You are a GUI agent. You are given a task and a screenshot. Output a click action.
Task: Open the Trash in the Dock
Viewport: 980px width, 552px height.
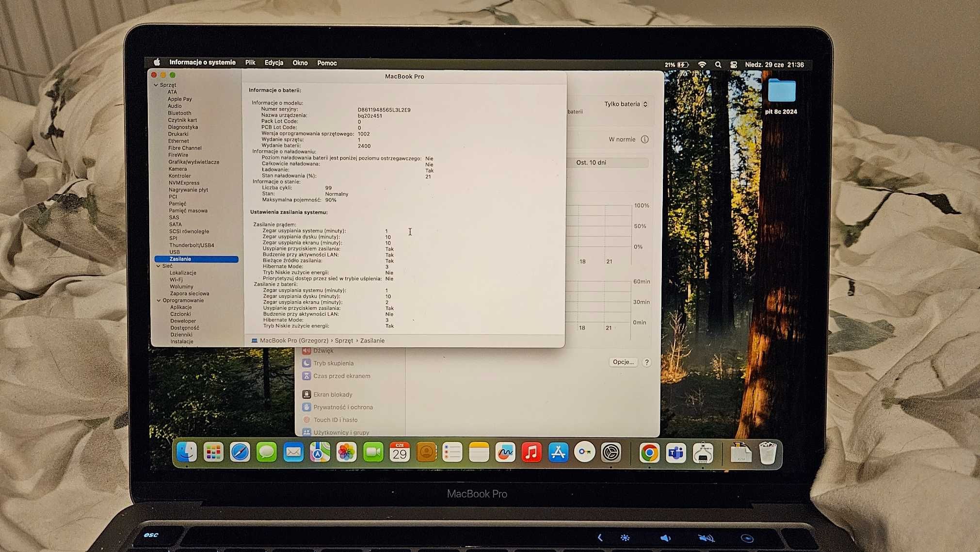(x=768, y=453)
